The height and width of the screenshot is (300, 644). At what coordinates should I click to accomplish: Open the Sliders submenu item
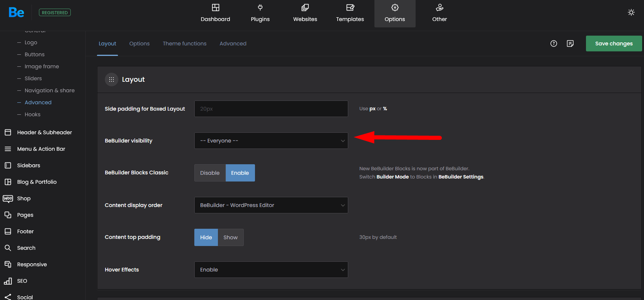[x=33, y=78]
